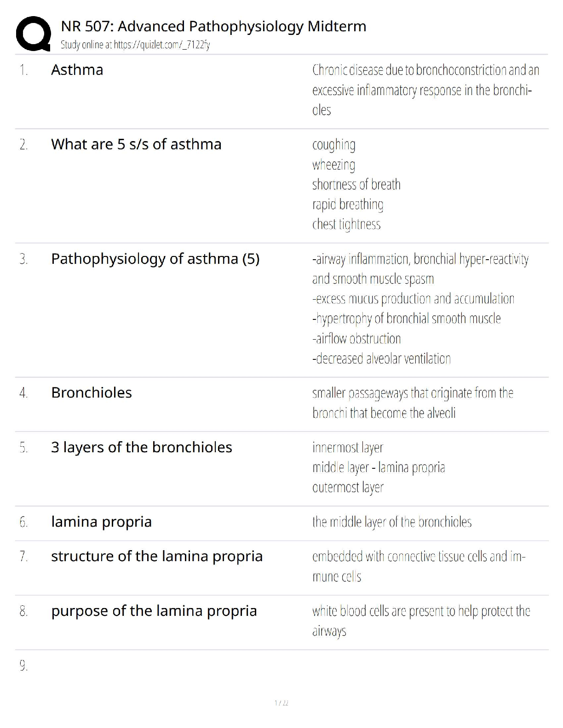Click the Bronchioles definition text
The height and width of the screenshot is (728, 563).
coord(413,403)
